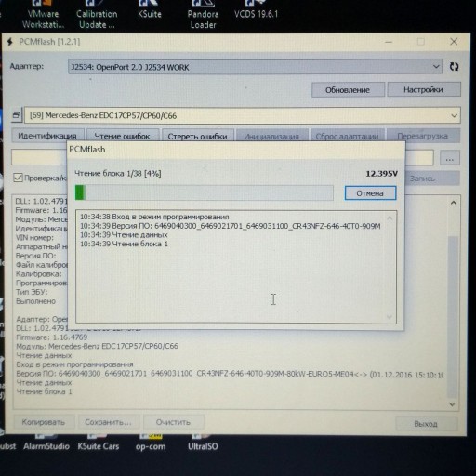Click the 'Тип ЭБУ:' log line
This screenshot has width=476, height=476.
(32, 292)
